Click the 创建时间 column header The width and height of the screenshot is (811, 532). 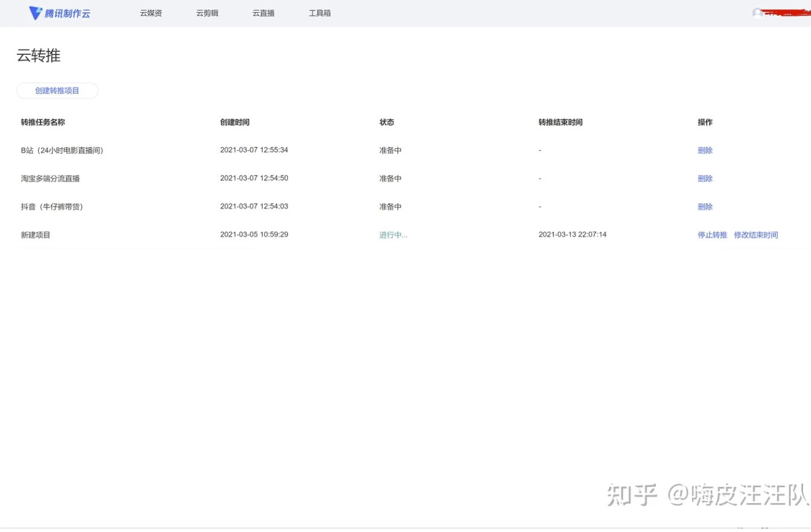(235, 122)
